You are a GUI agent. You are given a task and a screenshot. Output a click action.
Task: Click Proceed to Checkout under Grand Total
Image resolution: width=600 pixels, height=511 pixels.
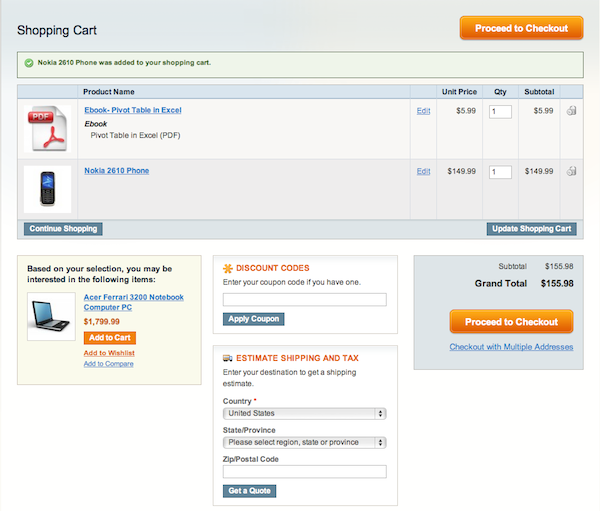coord(511,322)
